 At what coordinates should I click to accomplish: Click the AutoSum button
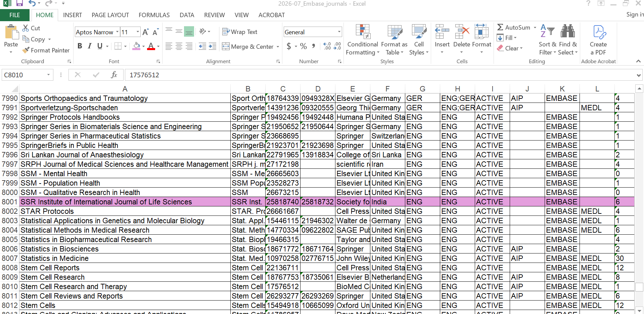click(514, 28)
